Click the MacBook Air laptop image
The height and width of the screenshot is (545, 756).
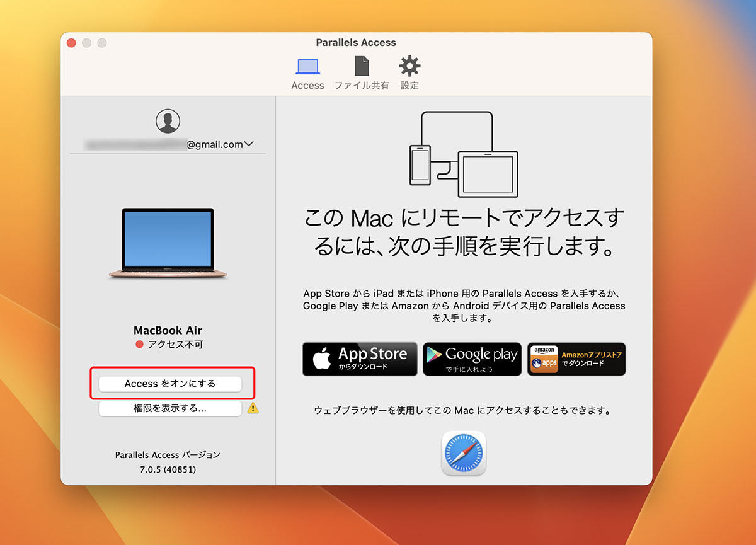[x=168, y=243]
